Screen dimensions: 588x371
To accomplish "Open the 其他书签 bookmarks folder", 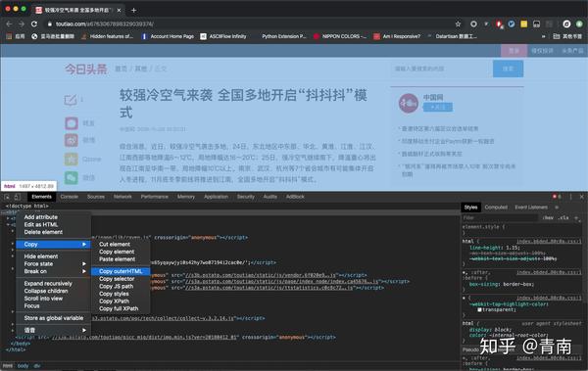I will (567, 36).
